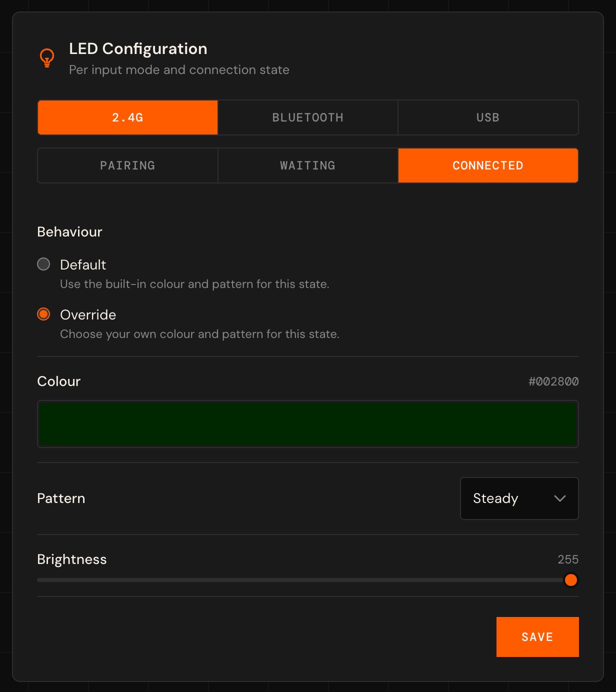The height and width of the screenshot is (692, 616).
Task: Save the LED configuration
Action: (537, 637)
